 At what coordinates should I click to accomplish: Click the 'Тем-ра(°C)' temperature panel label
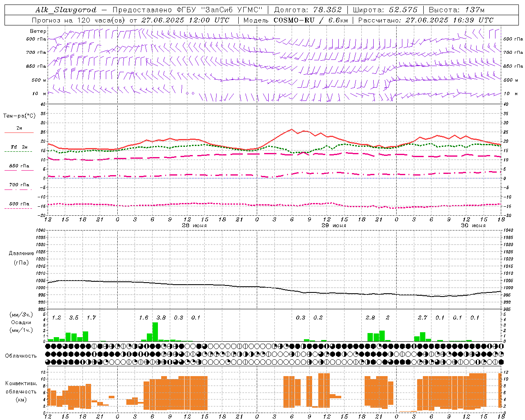click(19, 116)
